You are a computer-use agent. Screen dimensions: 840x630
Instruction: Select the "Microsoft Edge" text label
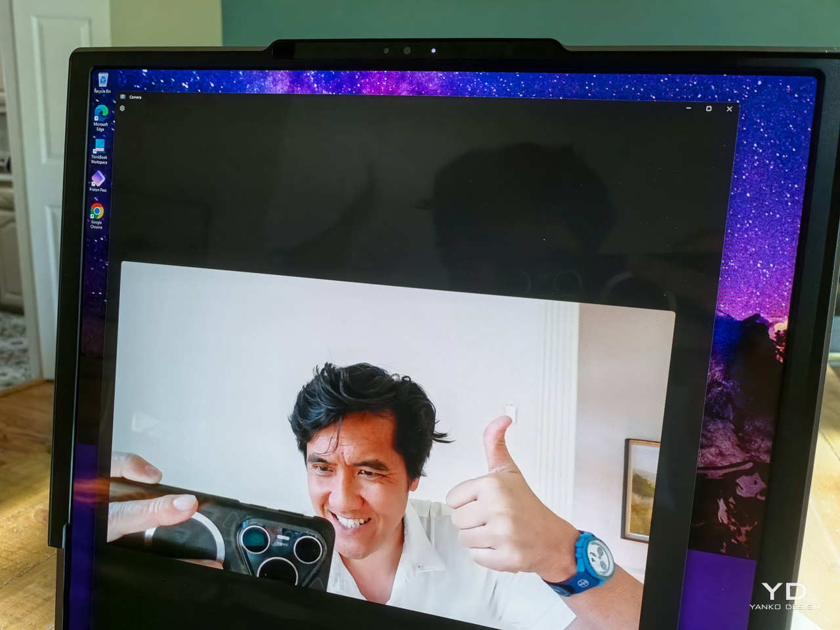pyautogui.click(x=100, y=126)
